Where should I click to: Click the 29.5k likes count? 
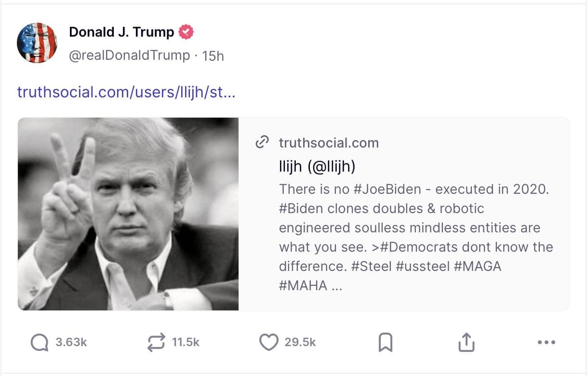pos(300,342)
